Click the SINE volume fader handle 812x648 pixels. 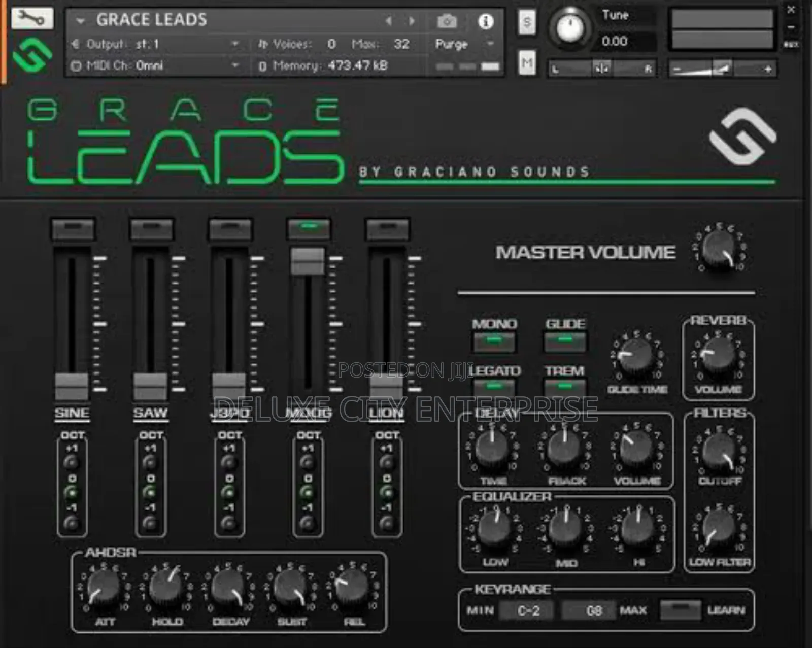pyautogui.click(x=72, y=387)
